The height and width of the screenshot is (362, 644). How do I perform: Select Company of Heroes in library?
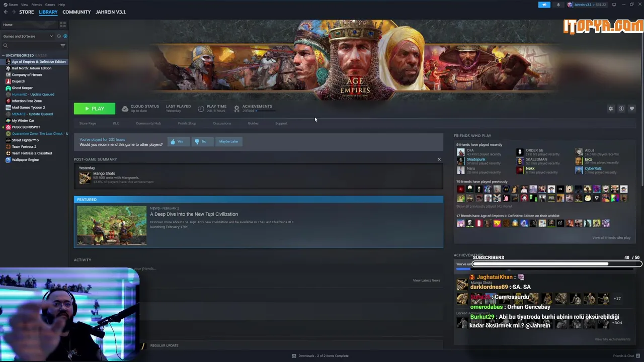tap(27, 75)
